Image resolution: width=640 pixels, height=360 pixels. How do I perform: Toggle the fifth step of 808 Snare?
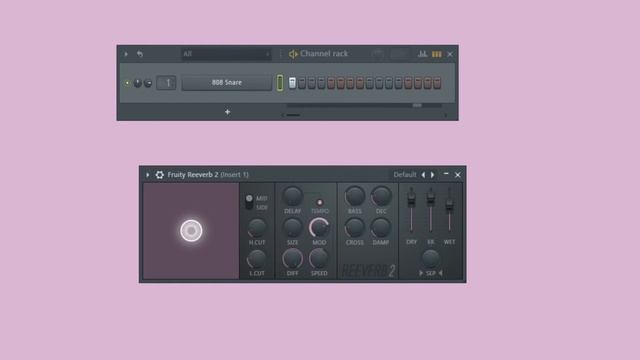click(x=331, y=83)
